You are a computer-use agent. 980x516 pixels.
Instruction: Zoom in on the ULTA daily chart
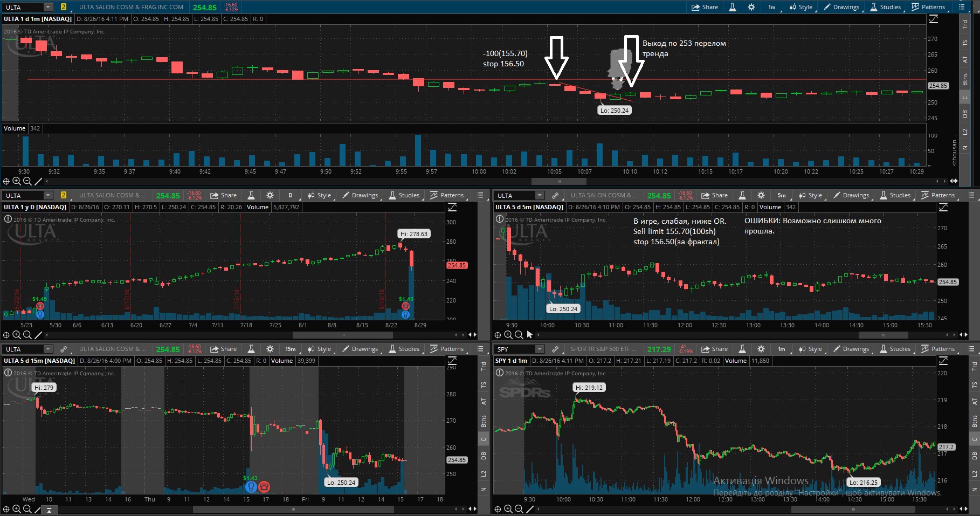(x=17, y=335)
